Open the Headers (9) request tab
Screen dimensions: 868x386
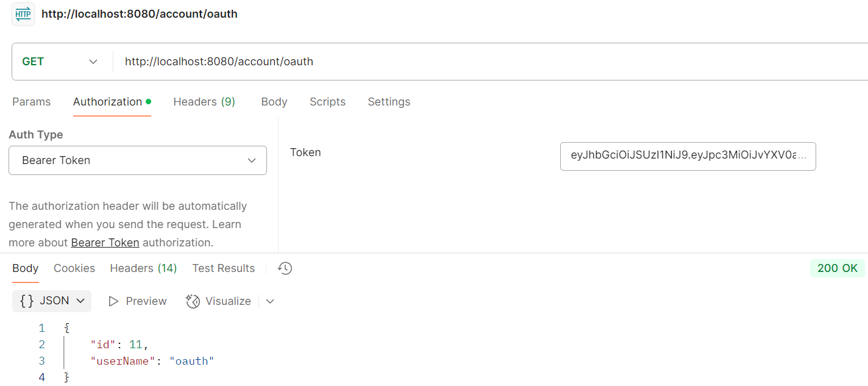pyautogui.click(x=204, y=101)
